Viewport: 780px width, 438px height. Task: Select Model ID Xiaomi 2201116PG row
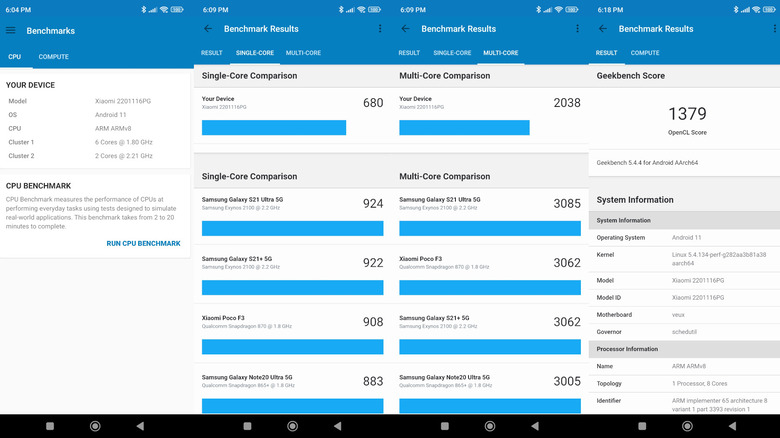[684, 298]
